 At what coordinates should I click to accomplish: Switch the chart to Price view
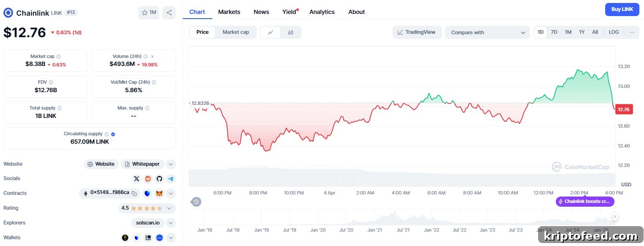click(203, 32)
